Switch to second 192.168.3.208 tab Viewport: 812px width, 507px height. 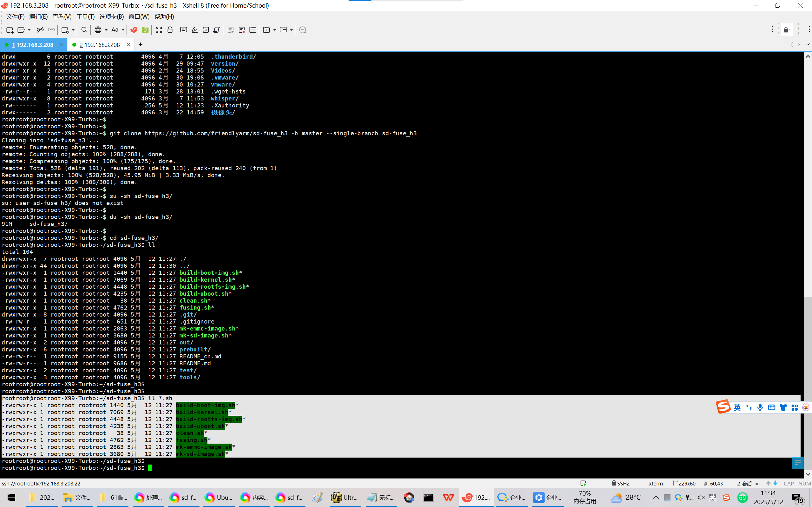[x=99, y=45]
